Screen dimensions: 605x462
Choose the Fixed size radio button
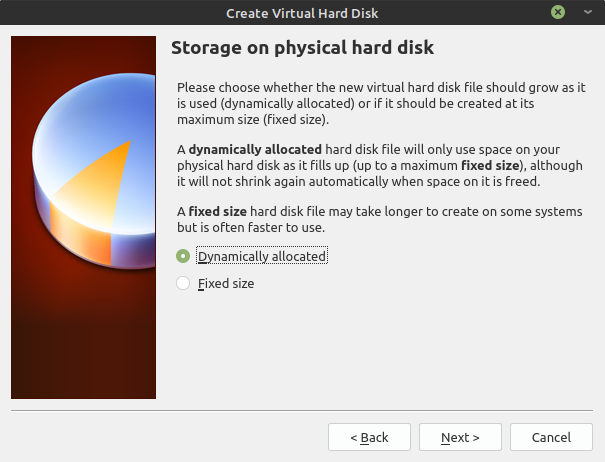[183, 283]
